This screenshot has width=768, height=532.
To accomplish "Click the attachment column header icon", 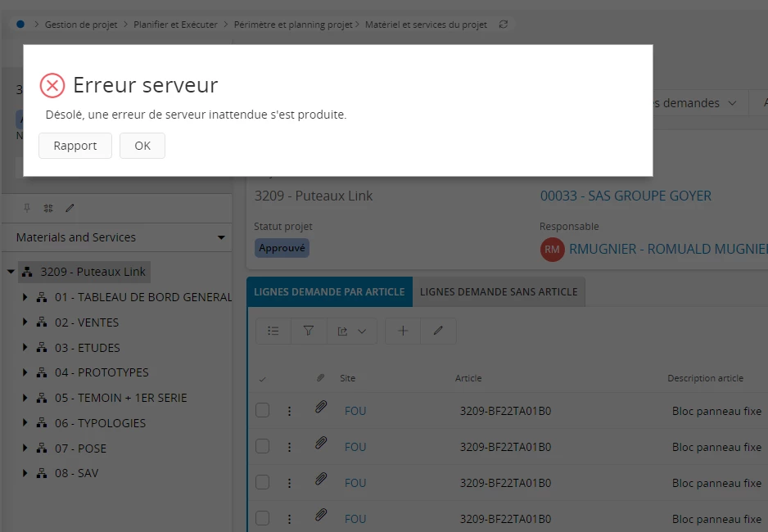I will [x=320, y=378].
